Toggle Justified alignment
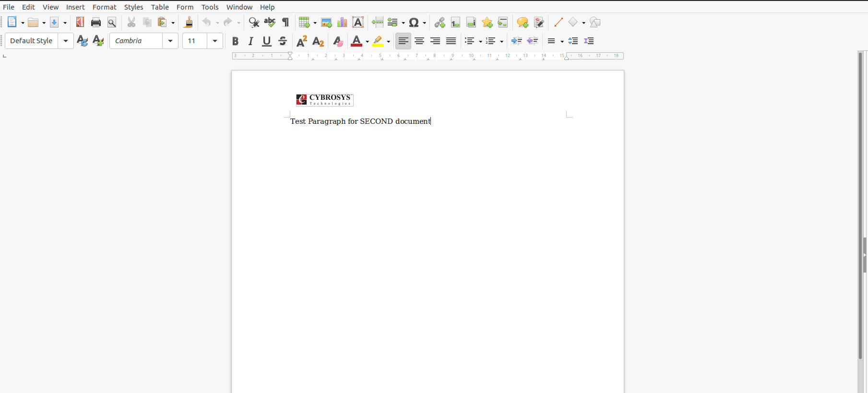 (451, 41)
